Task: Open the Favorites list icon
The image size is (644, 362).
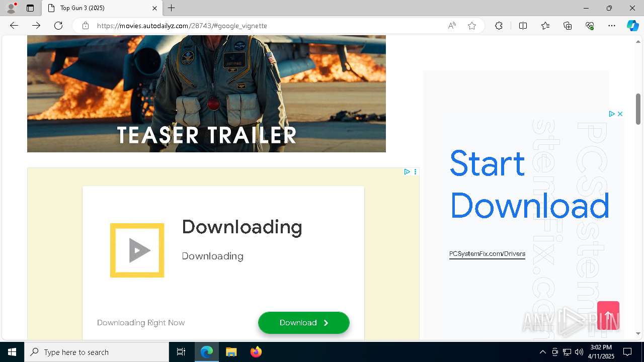Action: tap(545, 26)
